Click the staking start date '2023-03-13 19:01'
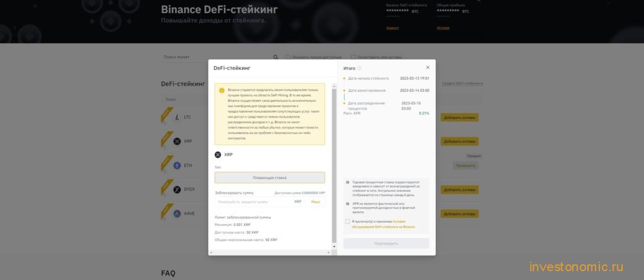The image size is (644, 280). click(414, 78)
